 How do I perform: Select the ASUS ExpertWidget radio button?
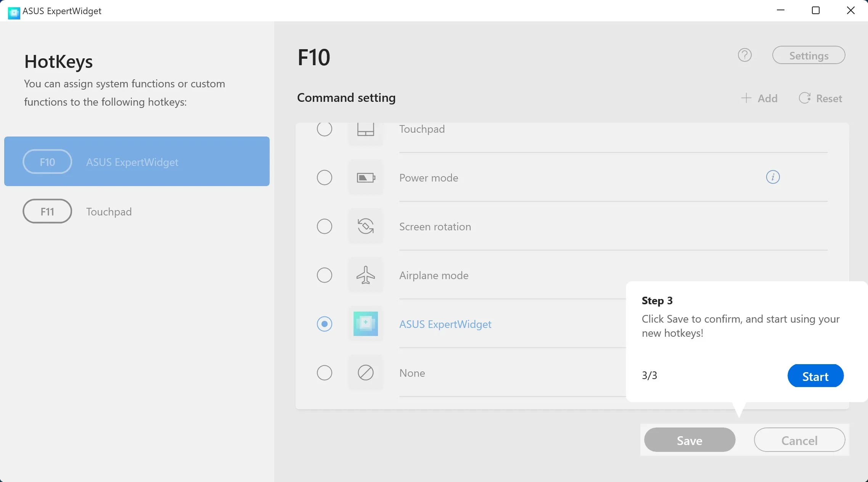[x=325, y=324]
